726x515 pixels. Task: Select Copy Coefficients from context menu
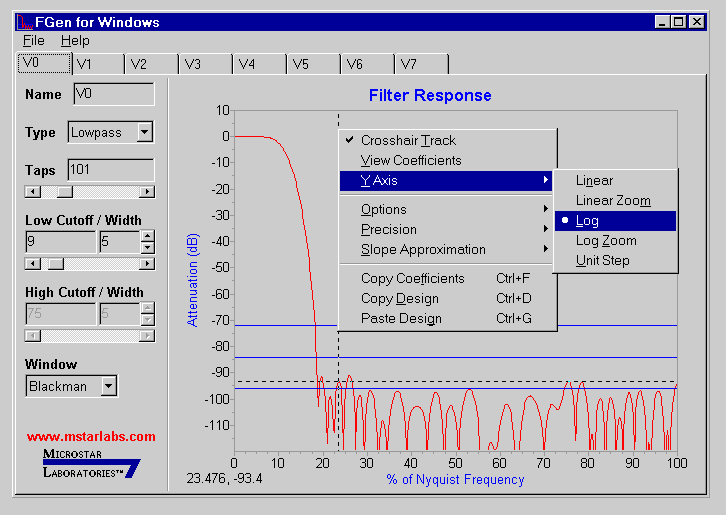click(447, 278)
